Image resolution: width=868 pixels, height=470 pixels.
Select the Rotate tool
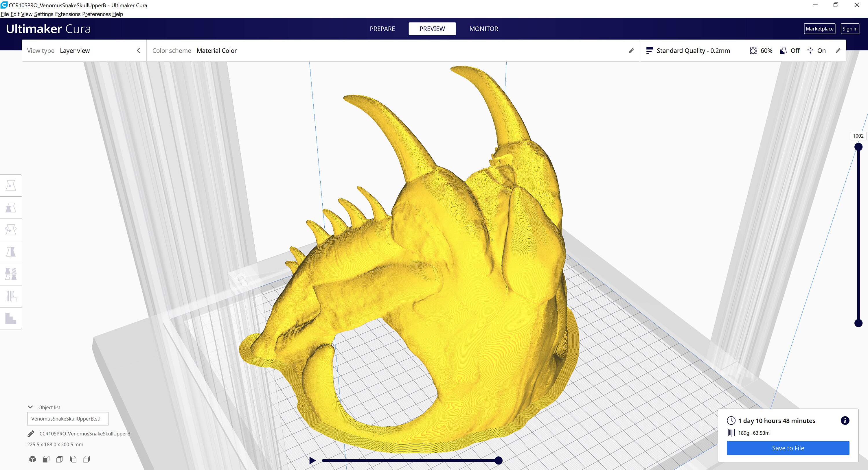point(11,229)
